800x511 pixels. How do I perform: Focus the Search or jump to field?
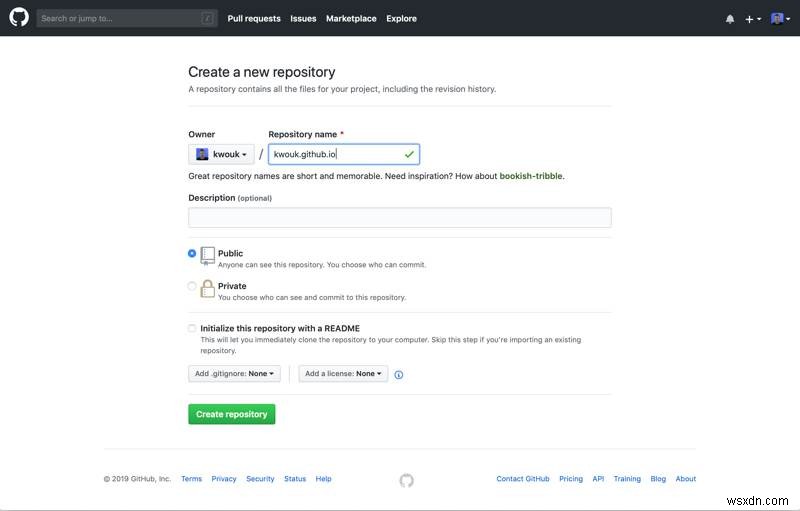(x=127, y=18)
